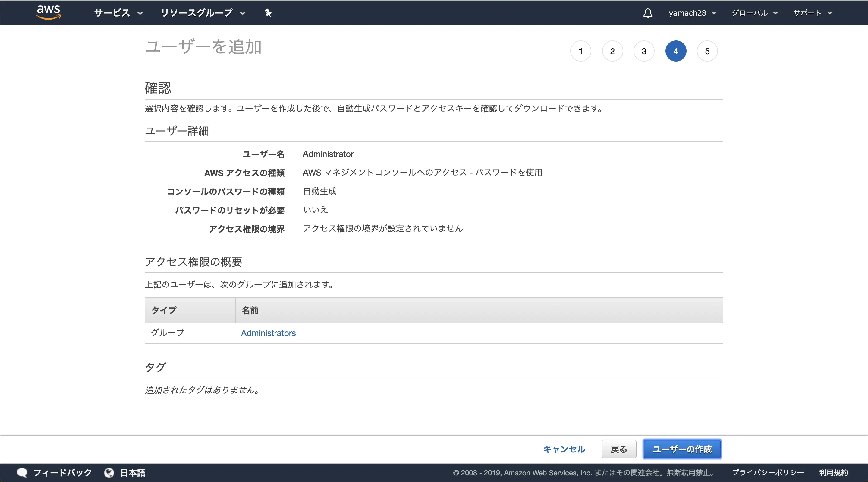This screenshot has height=482, width=868.
Task: Go to wizard step 3
Action: tap(644, 51)
